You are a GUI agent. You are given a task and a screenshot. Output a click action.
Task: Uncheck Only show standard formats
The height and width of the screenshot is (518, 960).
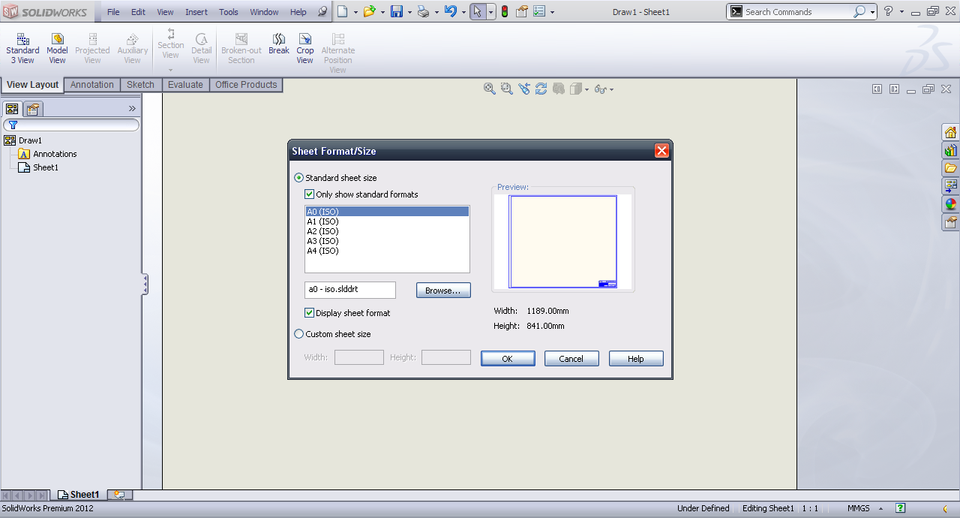(310, 194)
